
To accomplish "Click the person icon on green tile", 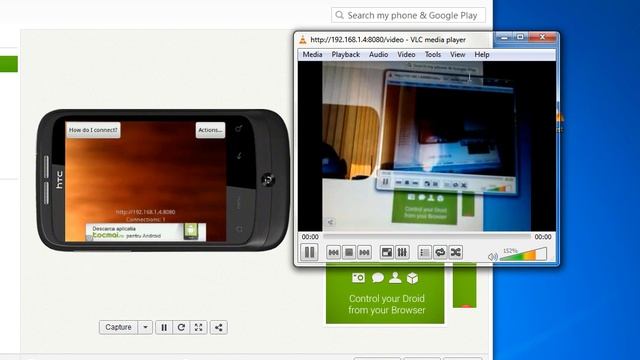I will tap(395, 278).
